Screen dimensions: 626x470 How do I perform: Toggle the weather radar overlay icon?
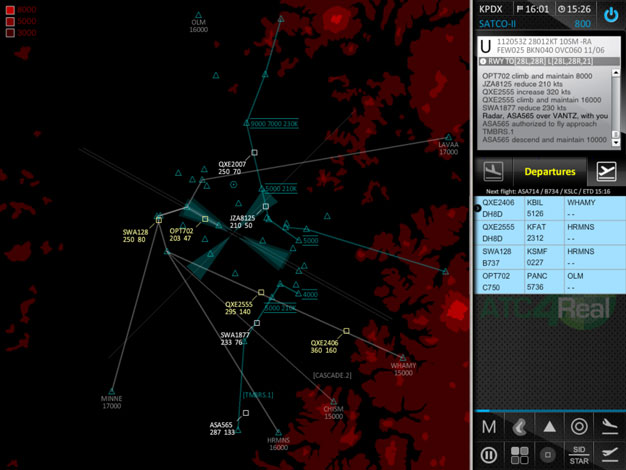519,427
